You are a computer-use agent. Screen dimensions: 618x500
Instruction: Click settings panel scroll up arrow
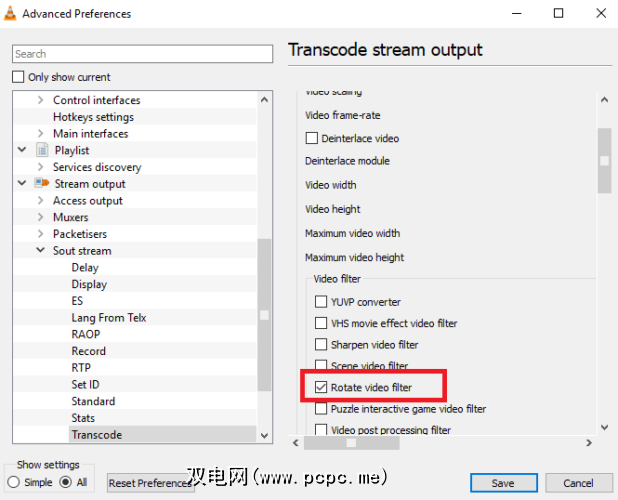click(x=604, y=100)
